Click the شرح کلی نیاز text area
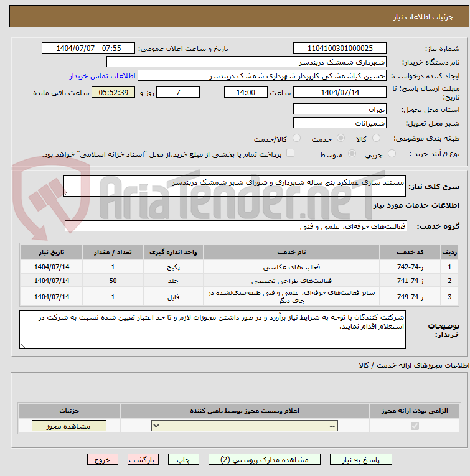 (235, 186)
